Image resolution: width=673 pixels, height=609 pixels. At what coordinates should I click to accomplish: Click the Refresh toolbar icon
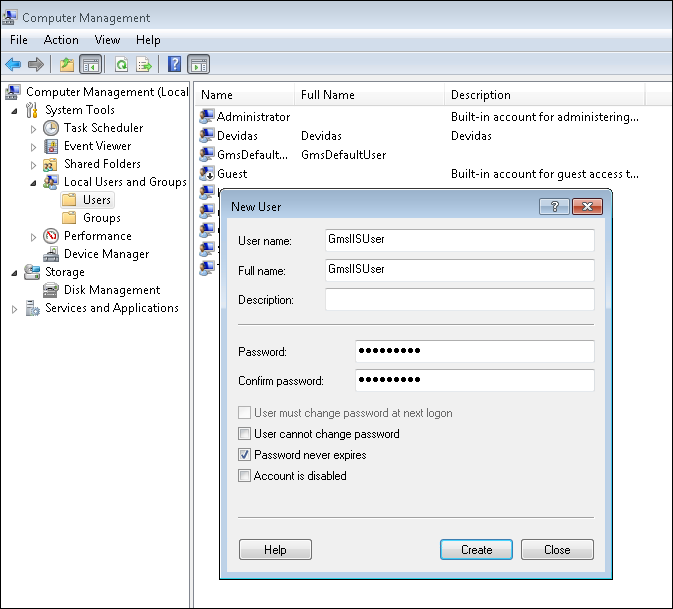pos(121,65)
